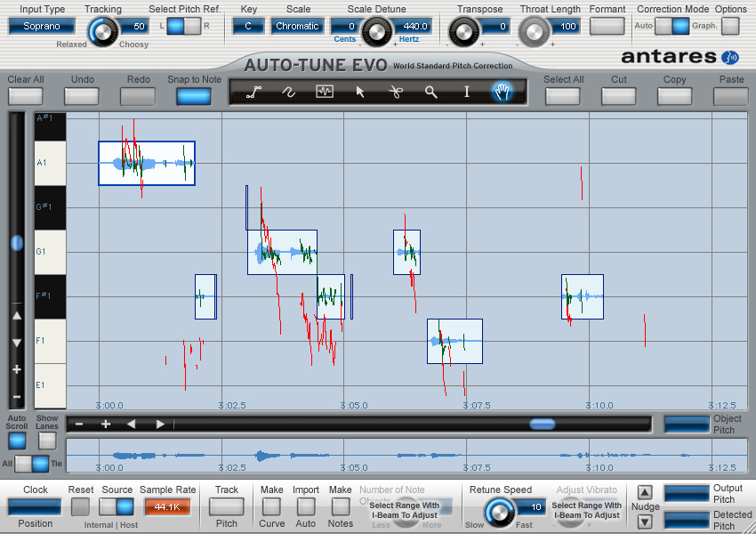Click the Throat Length value 100
Screen dimensions: 756x534
(x=564, y=26)
